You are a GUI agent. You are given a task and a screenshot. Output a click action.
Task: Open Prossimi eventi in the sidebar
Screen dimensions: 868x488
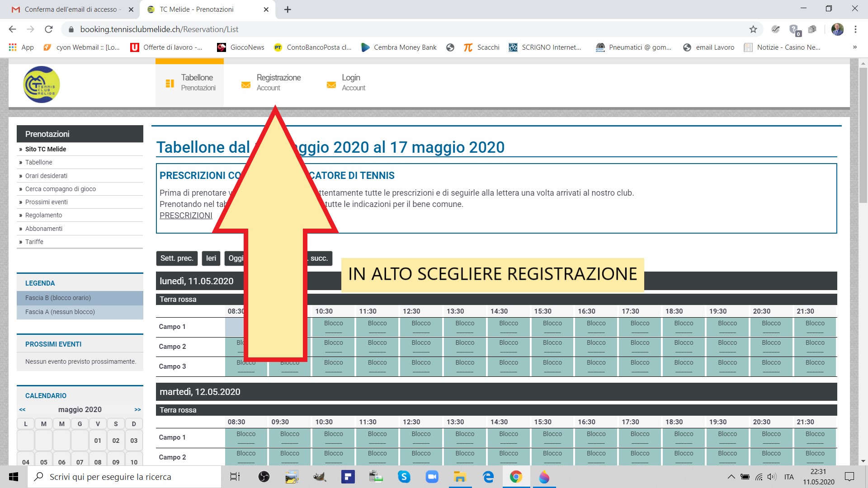(47, 202)
